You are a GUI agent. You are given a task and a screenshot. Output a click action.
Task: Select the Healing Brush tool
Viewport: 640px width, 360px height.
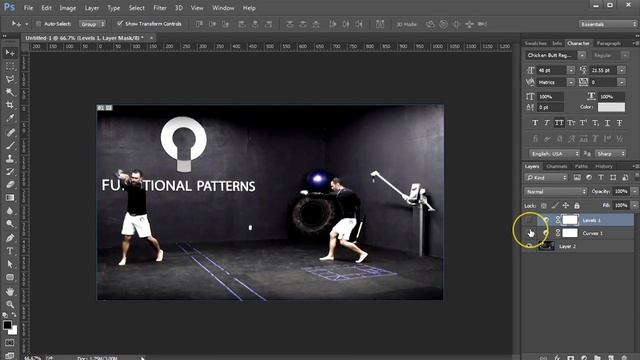10,132
